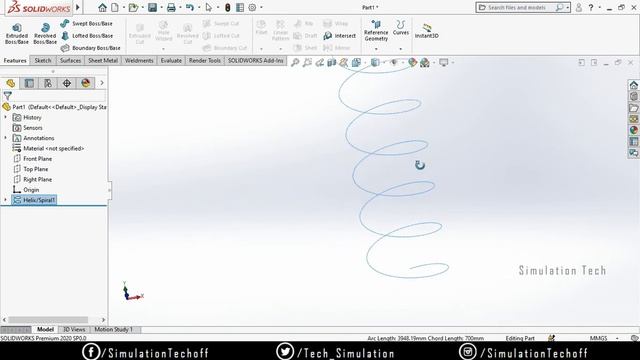Select Sensors in feature tree

tap(28, 128)
